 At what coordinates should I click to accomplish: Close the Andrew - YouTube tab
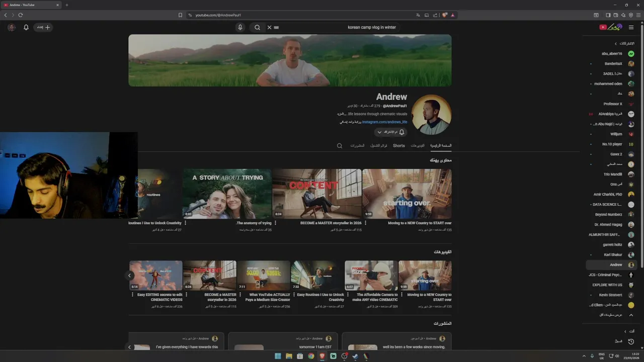coord(57,5)
